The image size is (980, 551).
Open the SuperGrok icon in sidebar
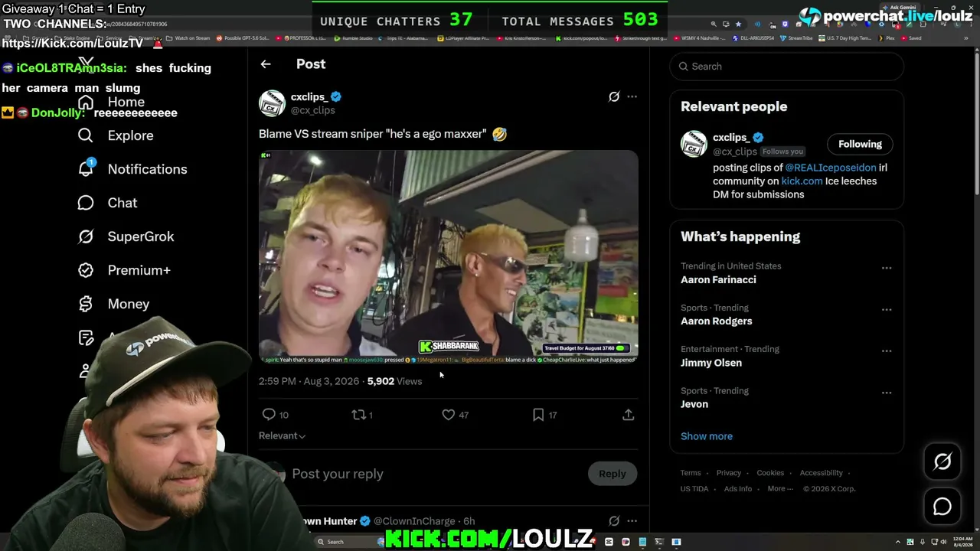click(86, 236)
